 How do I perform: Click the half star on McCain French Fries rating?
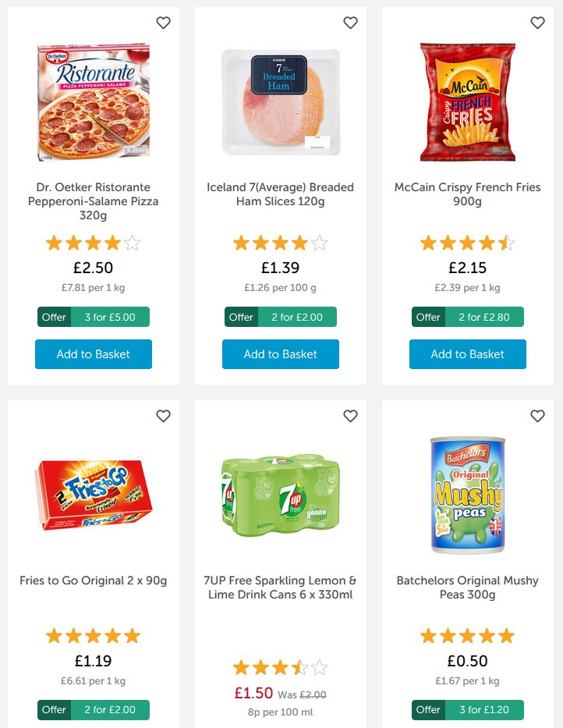[505, 243]
